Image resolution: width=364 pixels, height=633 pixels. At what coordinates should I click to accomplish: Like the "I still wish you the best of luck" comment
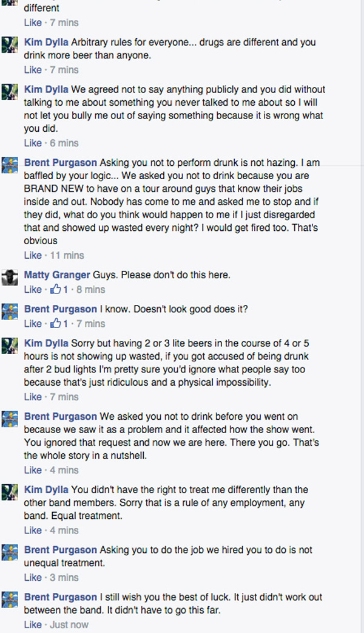33,624
